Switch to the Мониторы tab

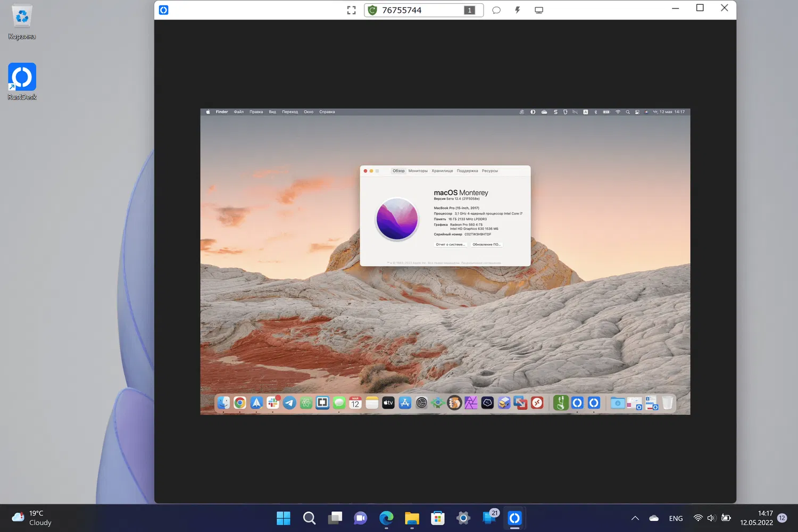tap(418, 171)
